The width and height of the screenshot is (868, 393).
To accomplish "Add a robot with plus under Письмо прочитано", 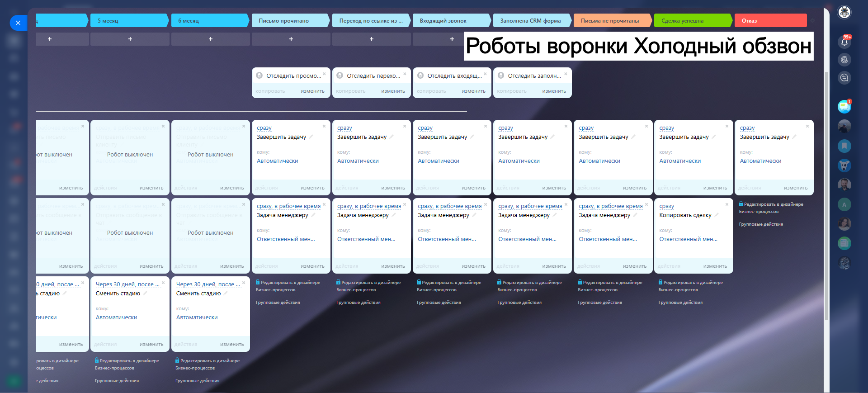I will [291, 39].
